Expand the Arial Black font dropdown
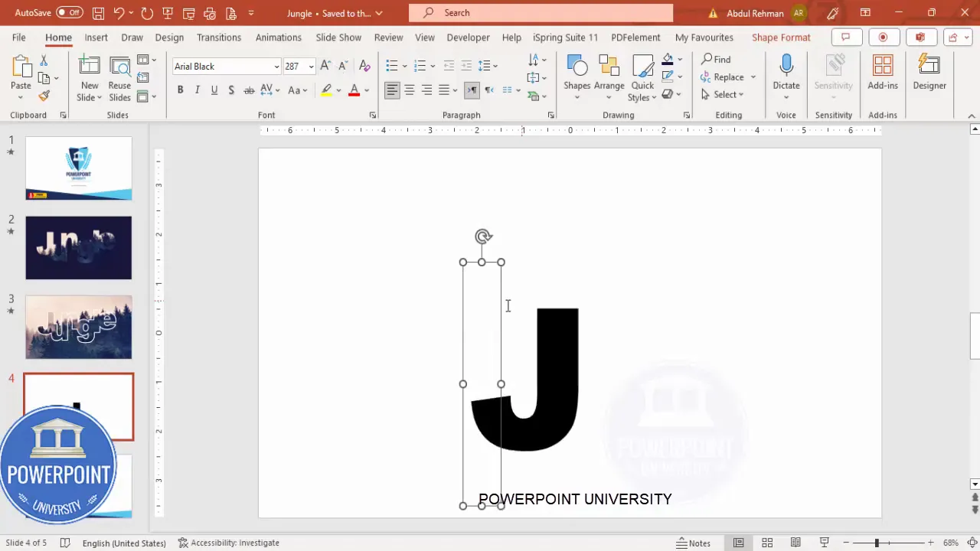980x551 pixels. (x=276, y=67)
